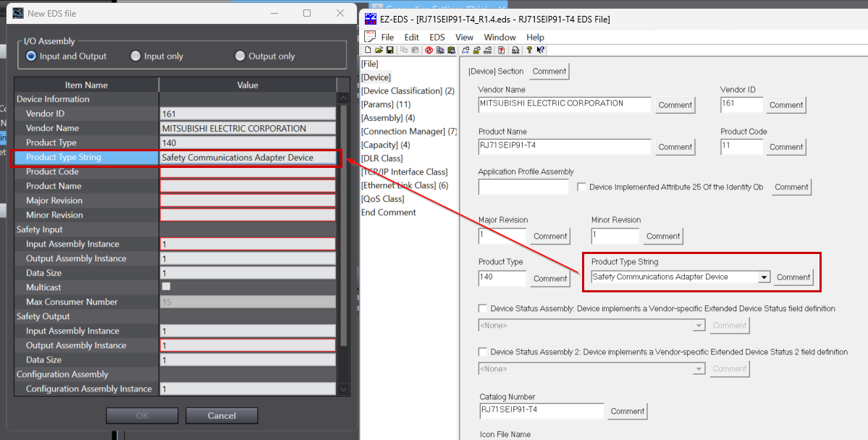Click the scroll-up arrow in New EDS dialog

point(343,98)
